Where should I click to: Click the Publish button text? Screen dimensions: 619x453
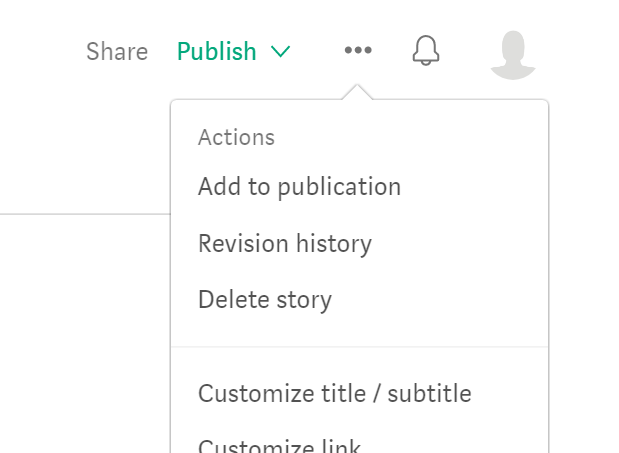click(217, 51)
